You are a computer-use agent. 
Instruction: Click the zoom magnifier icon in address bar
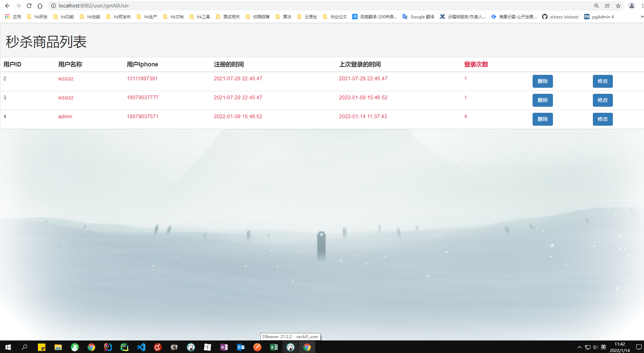point(597,6)
